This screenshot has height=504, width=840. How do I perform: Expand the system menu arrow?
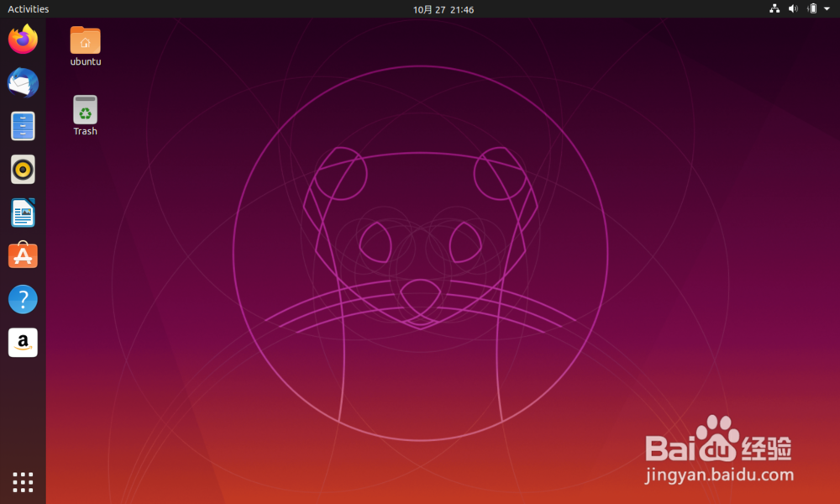tap(827, 8)
